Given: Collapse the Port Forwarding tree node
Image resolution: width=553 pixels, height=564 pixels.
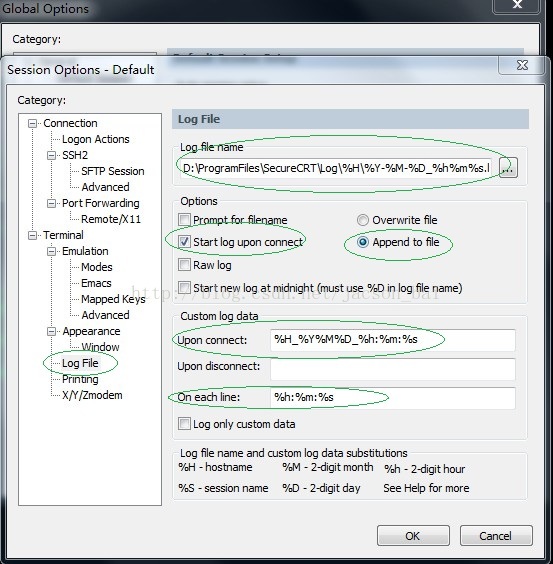Looking at the screenshot, I should pyautogui.click(x=51, y=203).
